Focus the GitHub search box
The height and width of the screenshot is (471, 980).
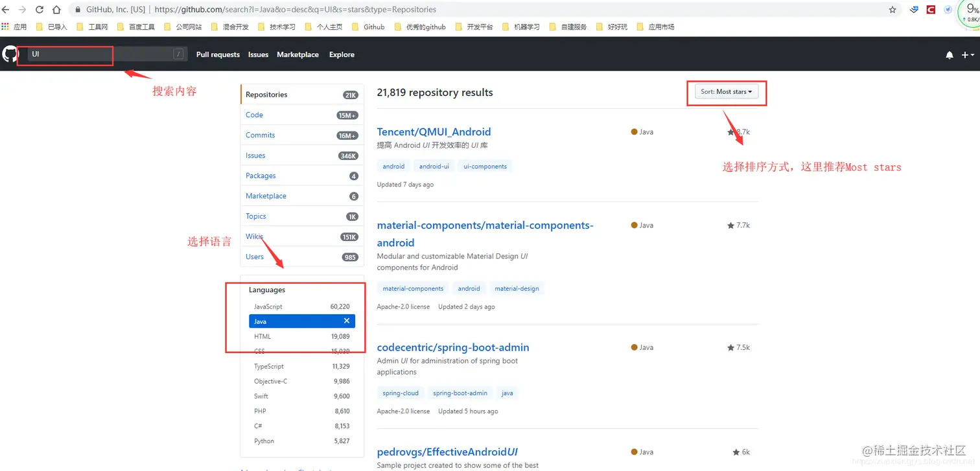click(107, 54)
